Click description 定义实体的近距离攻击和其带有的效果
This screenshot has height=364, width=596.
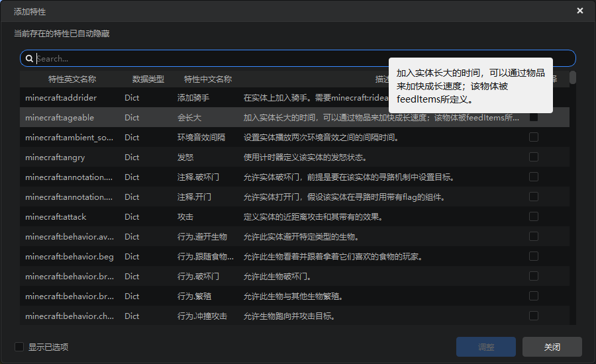pos(313,216)
